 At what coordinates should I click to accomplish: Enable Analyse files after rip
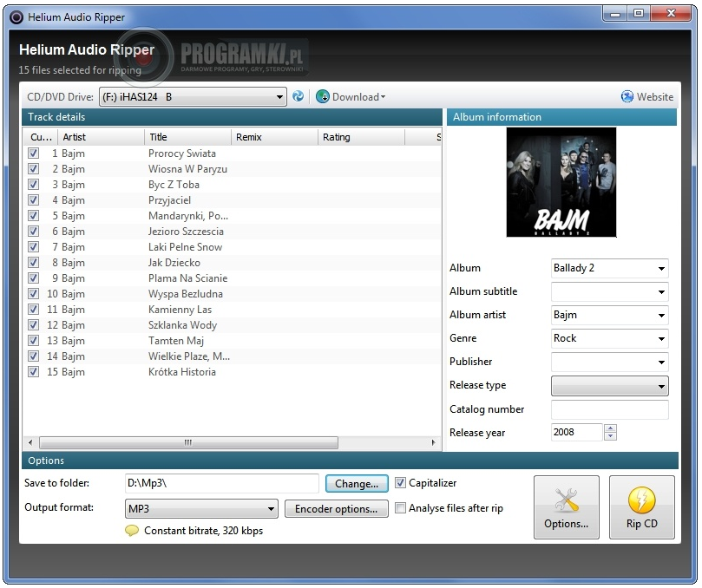pos(400,508)
